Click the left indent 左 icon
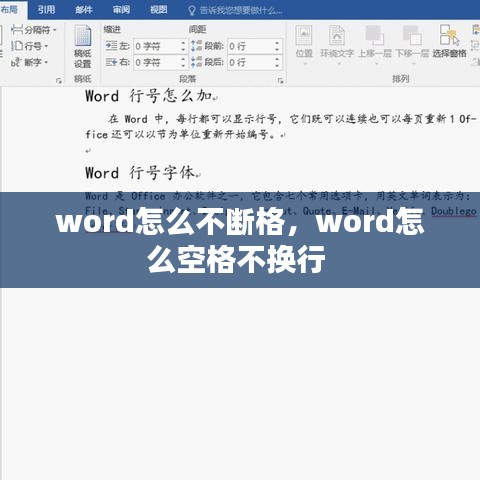The width and height of the screenshot is (480, 480). tap(111, 46)
